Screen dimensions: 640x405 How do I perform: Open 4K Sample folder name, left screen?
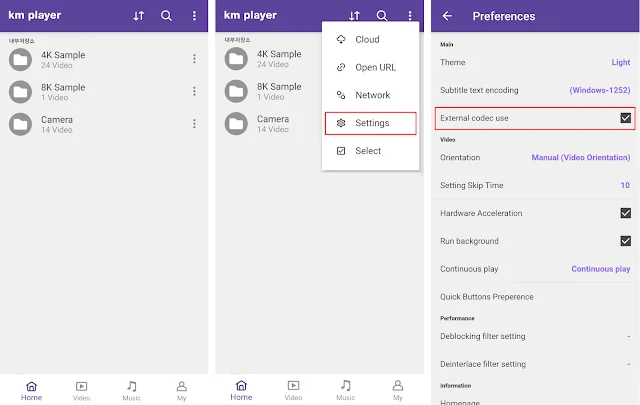63,55
